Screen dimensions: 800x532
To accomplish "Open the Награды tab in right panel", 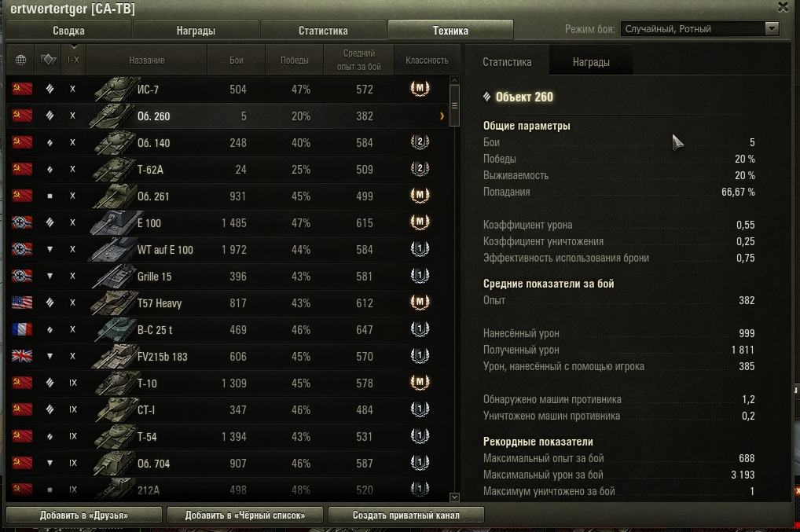I will 591,62.
